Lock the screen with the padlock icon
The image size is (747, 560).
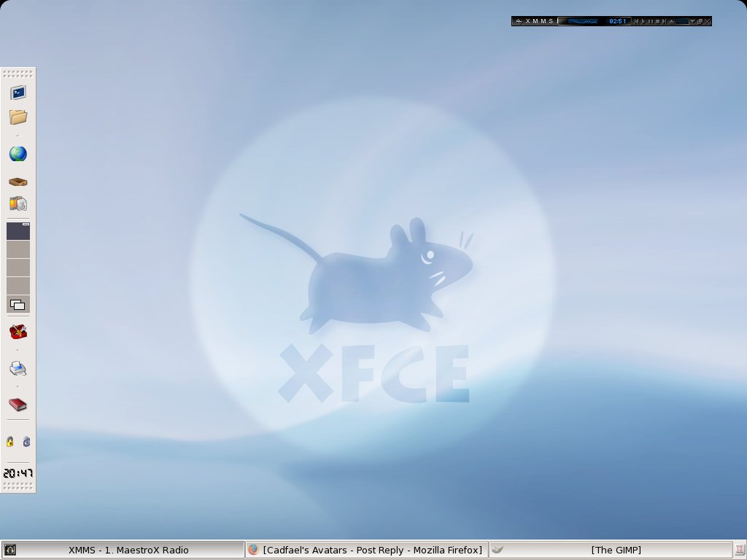(x=10, y=441)
